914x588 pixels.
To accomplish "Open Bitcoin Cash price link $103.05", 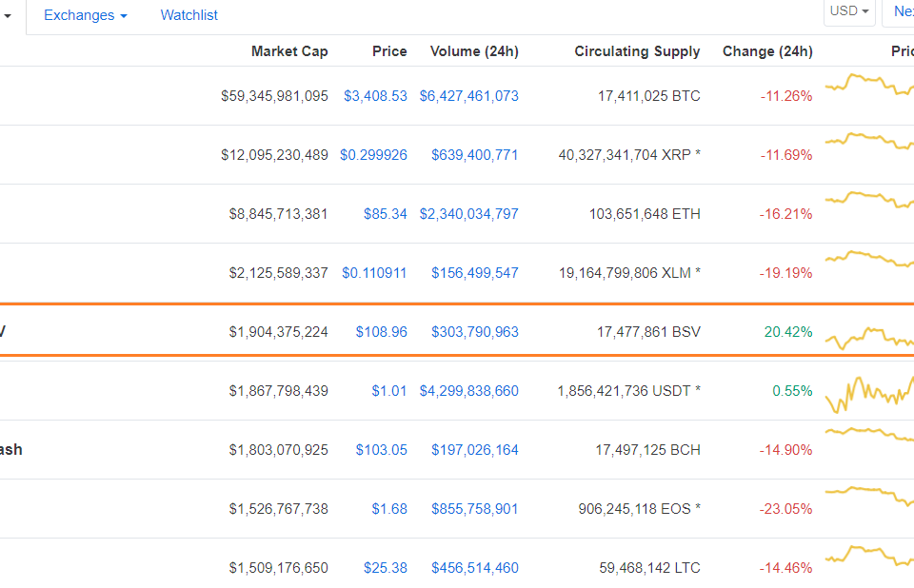I will [x=381, y=450].
